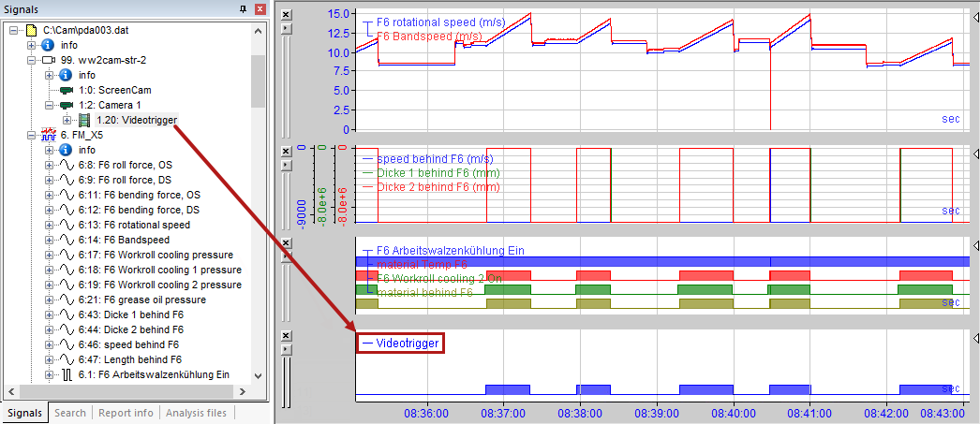Click the digital signal icon of 6.1 F6 Arbeitswalzenkühlung Ein
Viewport: 980px width, 424px height.
67,374
